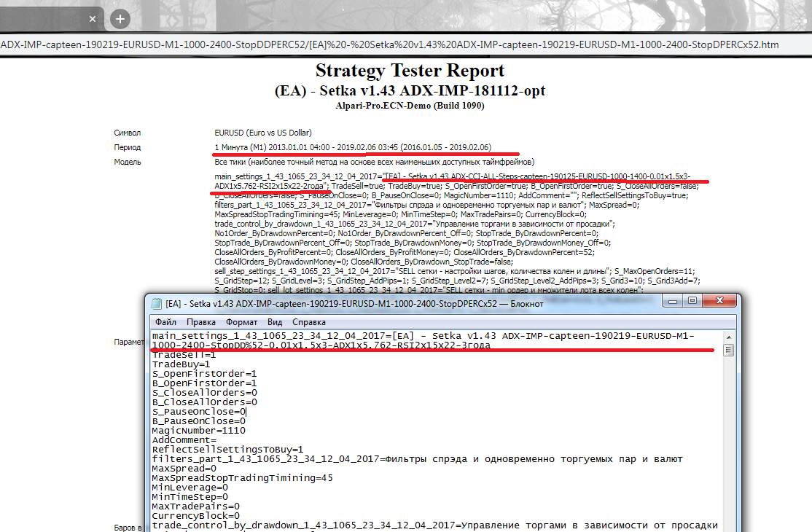Image resolution: width=812 pixels, height=532 pixels.
Task: Click the 'AddComment=' line in Notepad
Action: [184, 440]
